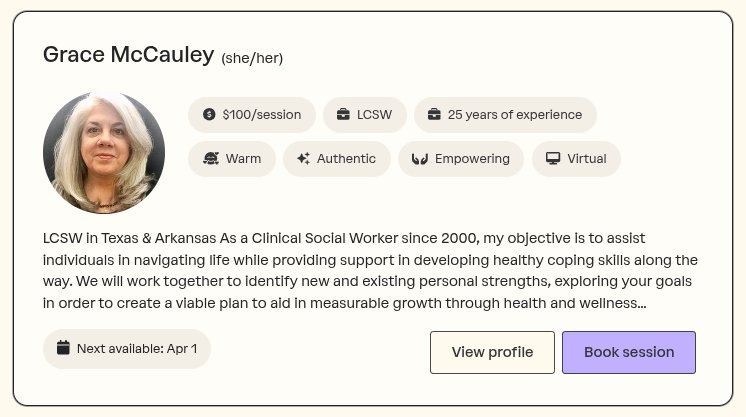
Task: Click the $100/session price tag
Action: pos(262,115)
